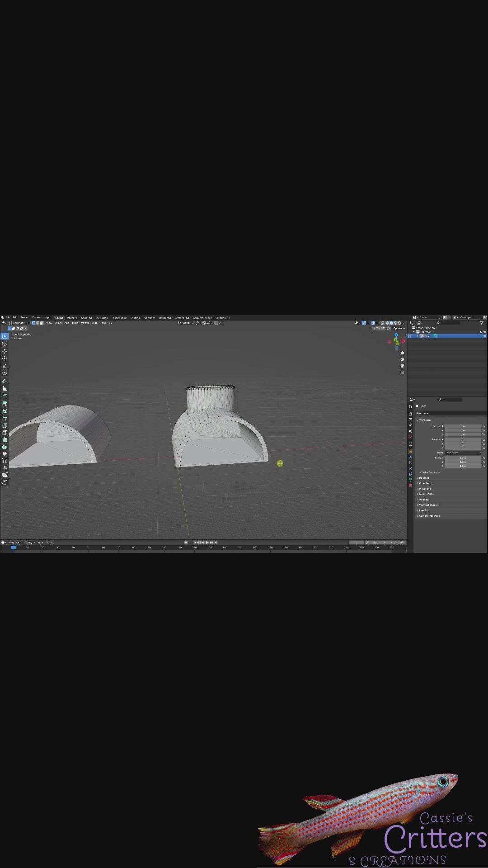Click the zoom magnifier viewport gizmo

point(402,353)
